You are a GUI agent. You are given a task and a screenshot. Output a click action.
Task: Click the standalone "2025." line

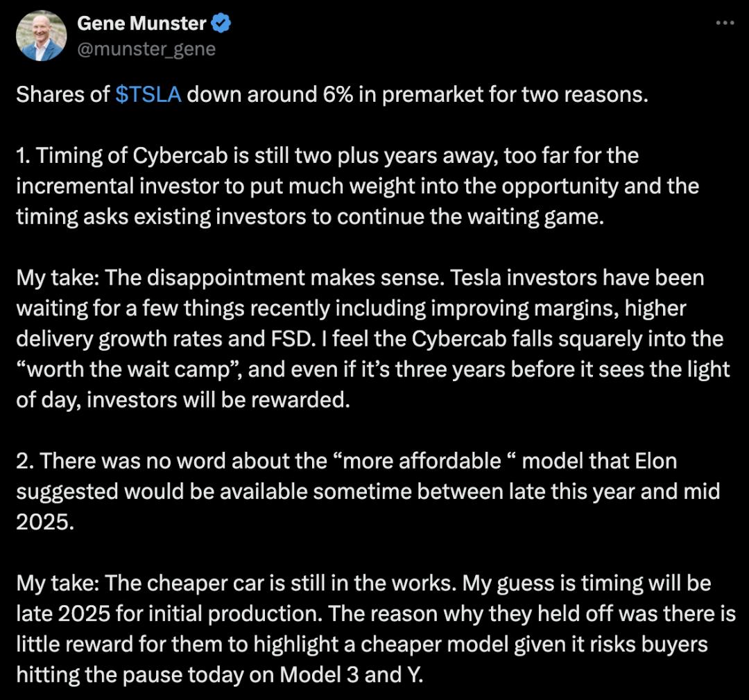(x=44, y=522)
